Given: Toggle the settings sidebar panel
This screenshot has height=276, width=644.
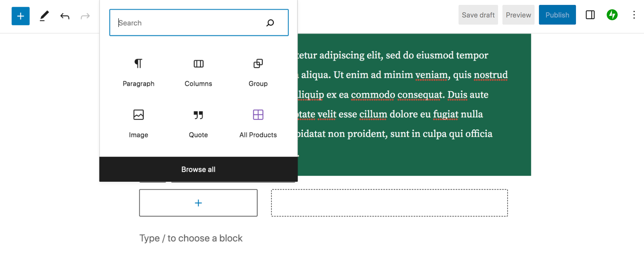Looking at the screenshot, I should [x=590, y=15].
